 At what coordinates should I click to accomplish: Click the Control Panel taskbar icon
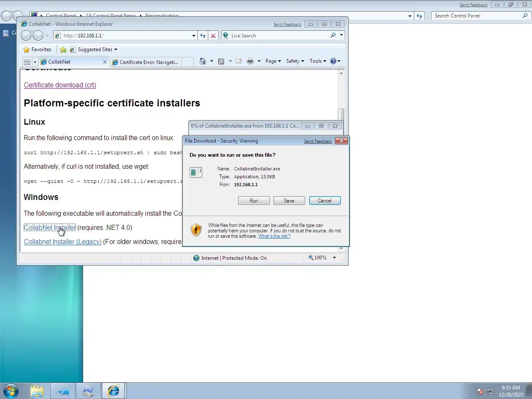point(88,391)
